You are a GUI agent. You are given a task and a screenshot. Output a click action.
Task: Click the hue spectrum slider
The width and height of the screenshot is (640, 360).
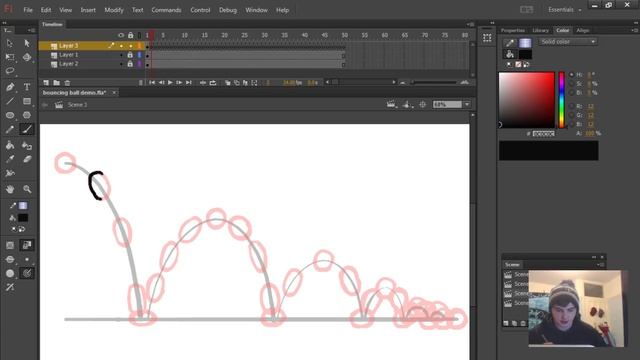(562, 100)
